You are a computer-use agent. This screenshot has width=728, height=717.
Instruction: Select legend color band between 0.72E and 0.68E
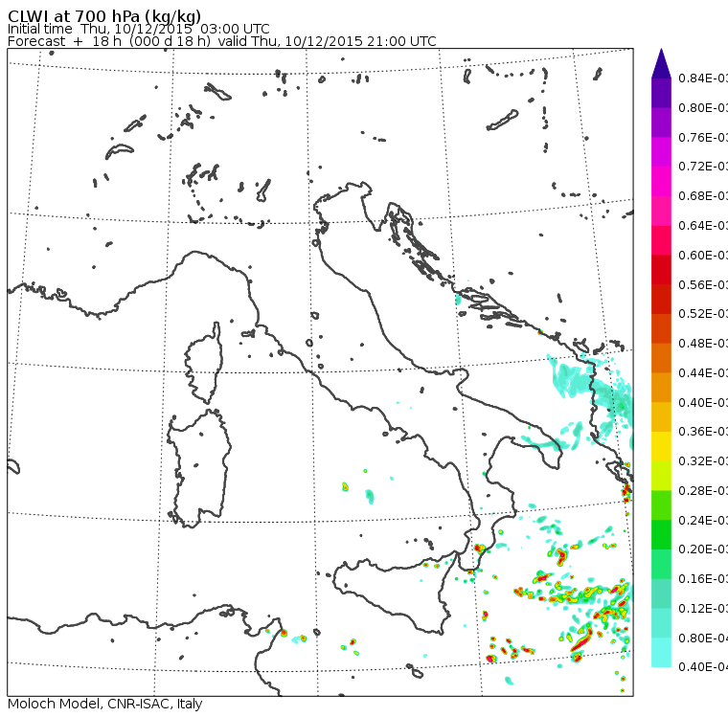tap(661, 182)
